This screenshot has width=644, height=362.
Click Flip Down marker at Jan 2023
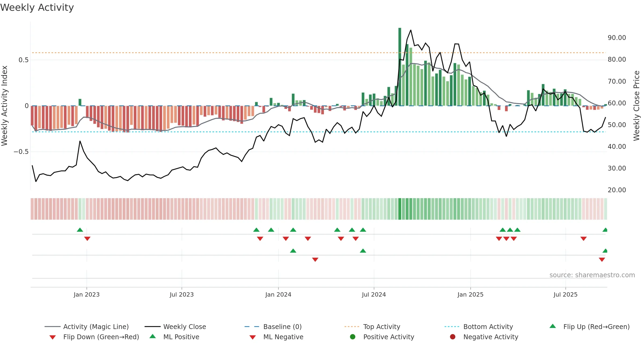tap(87, 239)
